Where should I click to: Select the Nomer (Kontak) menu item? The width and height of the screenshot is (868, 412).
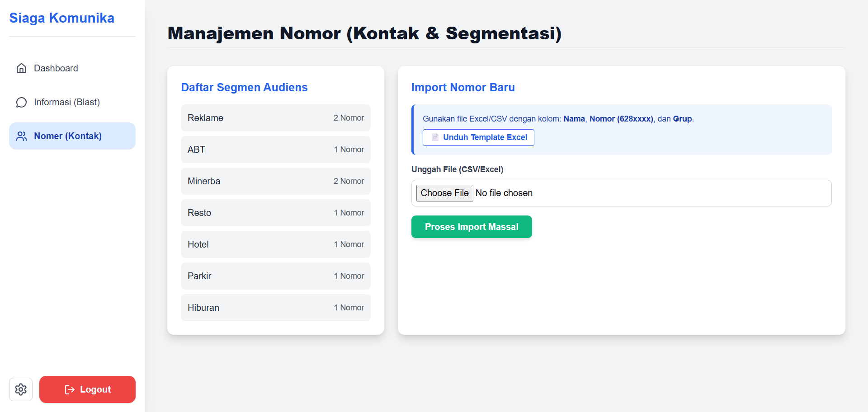tap(68, 136)
